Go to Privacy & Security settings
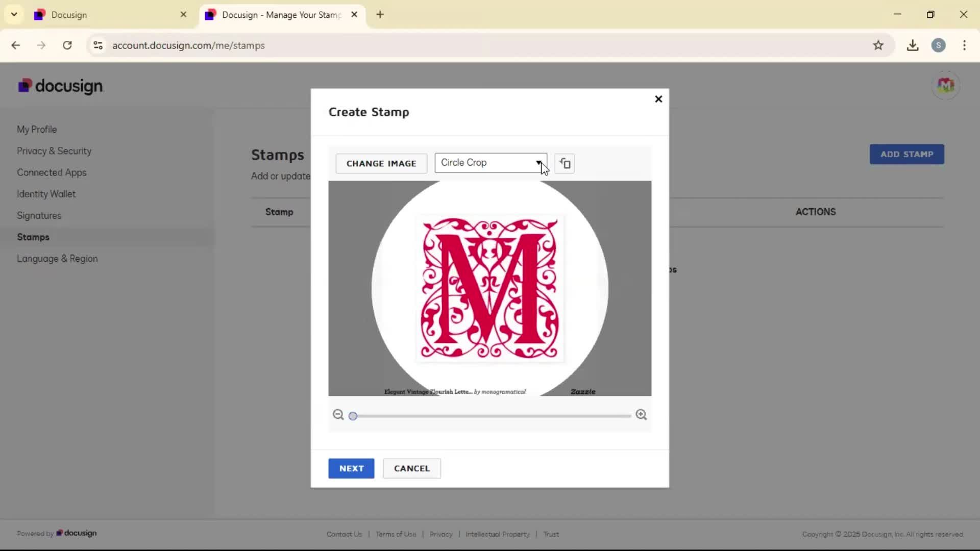This screenshot has width=980, height=551. 54,151
